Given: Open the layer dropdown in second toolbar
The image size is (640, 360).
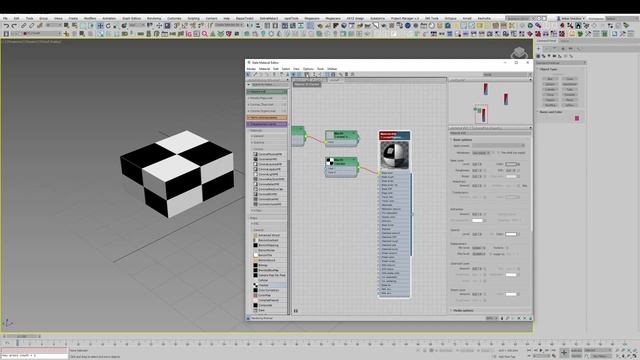Looking at the screenshot, I should [35, 34].
